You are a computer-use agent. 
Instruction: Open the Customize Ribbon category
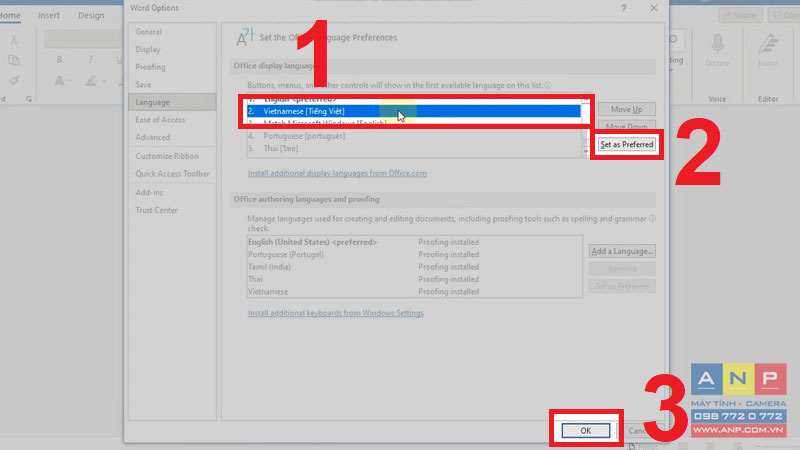click(167, 156)
